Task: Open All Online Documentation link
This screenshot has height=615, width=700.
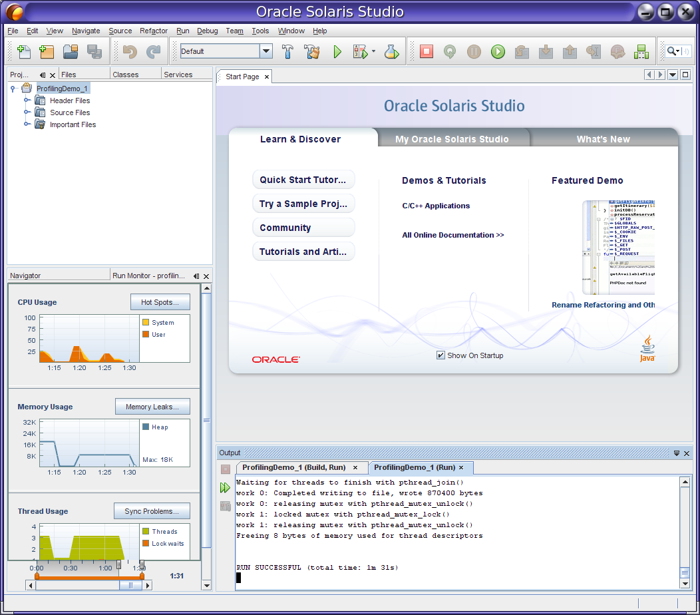Action: tap(452, 235)
